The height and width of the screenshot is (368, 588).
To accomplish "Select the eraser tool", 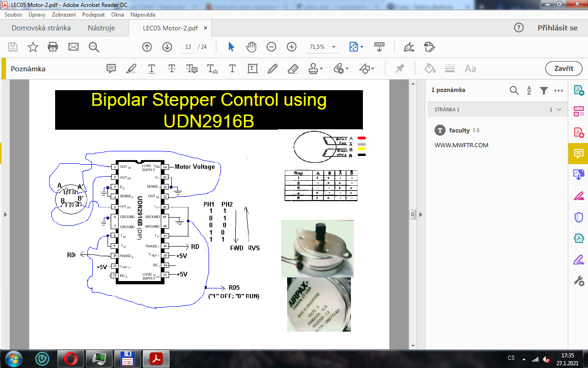I will pyautogui.click(x=293, y=69).
